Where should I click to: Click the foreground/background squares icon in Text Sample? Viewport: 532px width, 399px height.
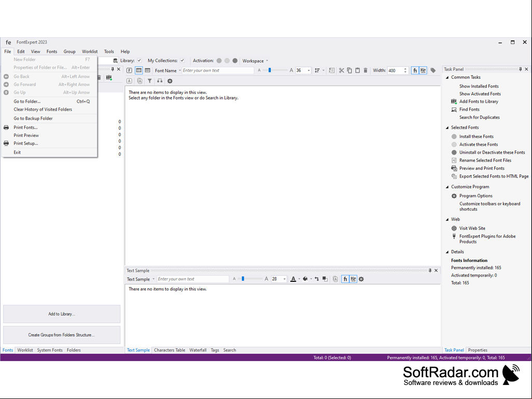[325, 279]
